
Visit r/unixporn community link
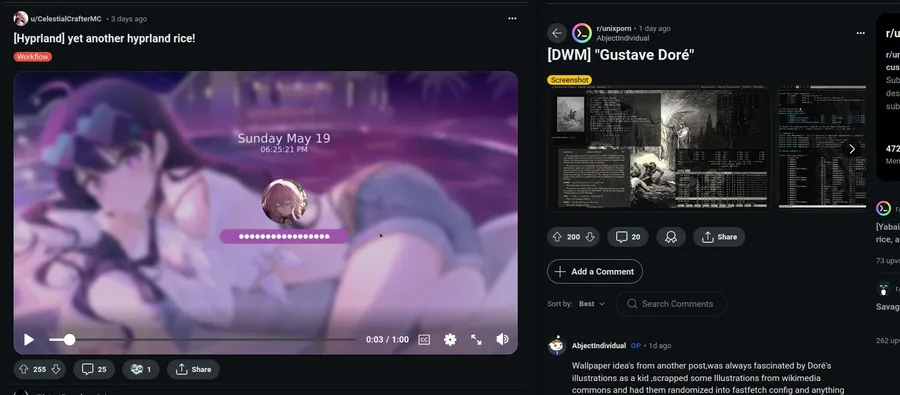[x=615, y=28]
